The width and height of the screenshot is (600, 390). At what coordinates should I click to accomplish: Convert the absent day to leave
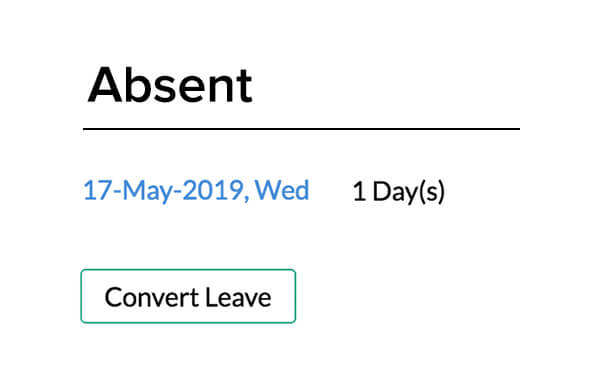(188, 296)
